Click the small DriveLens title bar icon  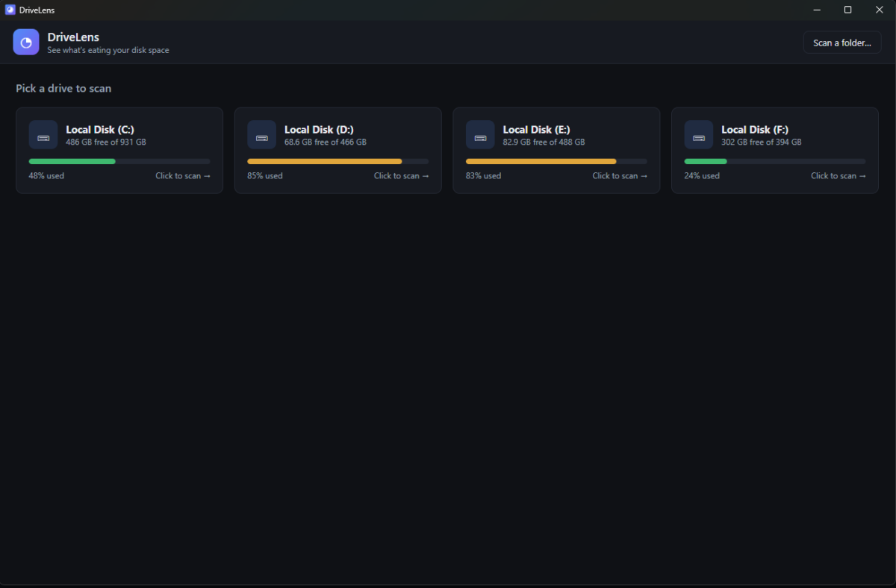point(10,10)
